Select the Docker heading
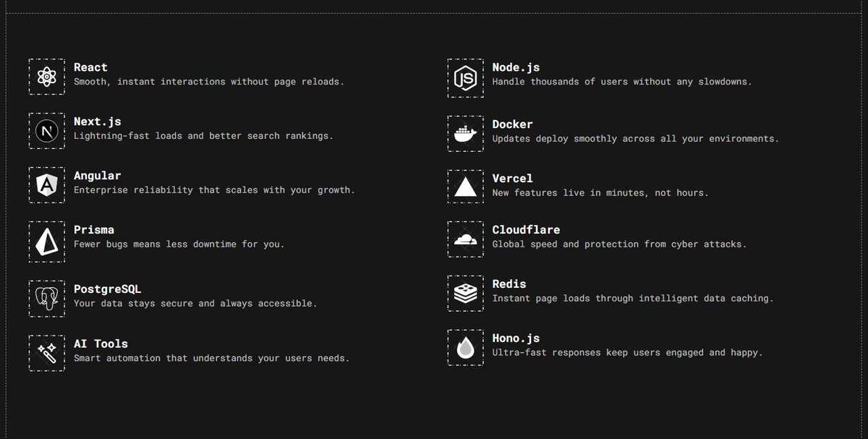The width and height of the screenshot is (868, 439). [512, 124]
